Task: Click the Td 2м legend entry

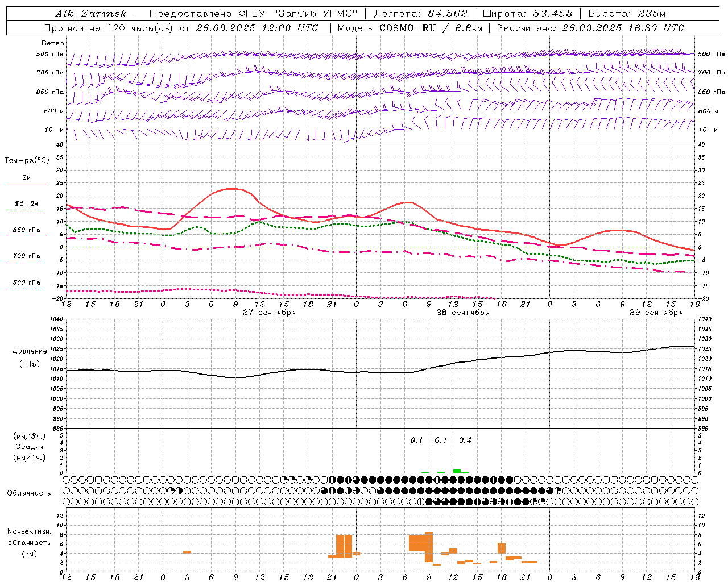Action: click(26, 203)
